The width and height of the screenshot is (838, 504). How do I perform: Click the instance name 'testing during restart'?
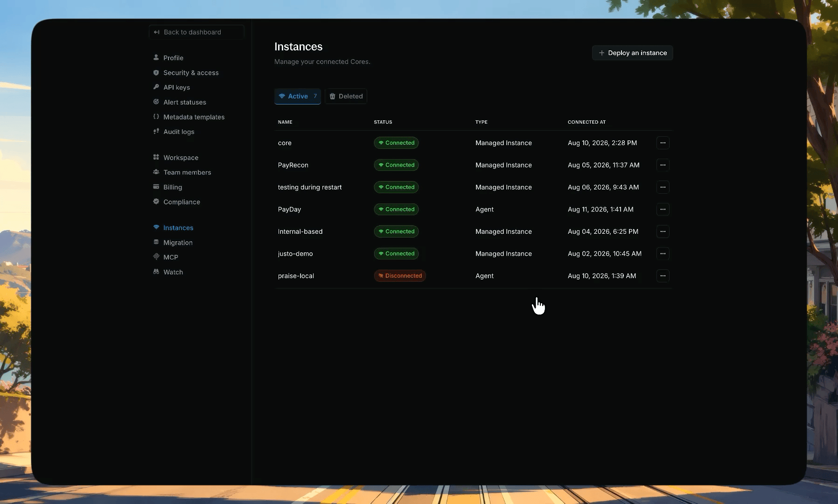coord(310,187)
